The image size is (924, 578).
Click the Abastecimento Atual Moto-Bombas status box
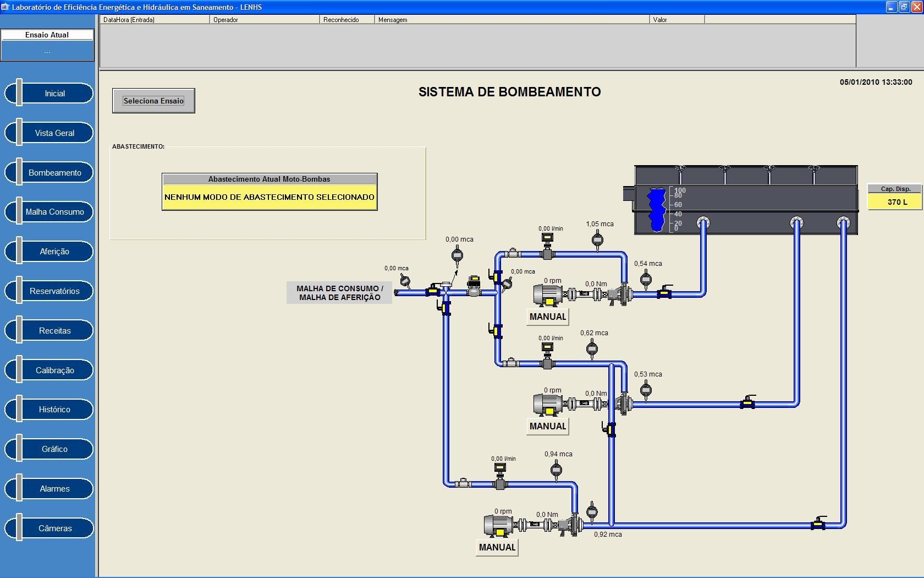[x=269, y=192]
